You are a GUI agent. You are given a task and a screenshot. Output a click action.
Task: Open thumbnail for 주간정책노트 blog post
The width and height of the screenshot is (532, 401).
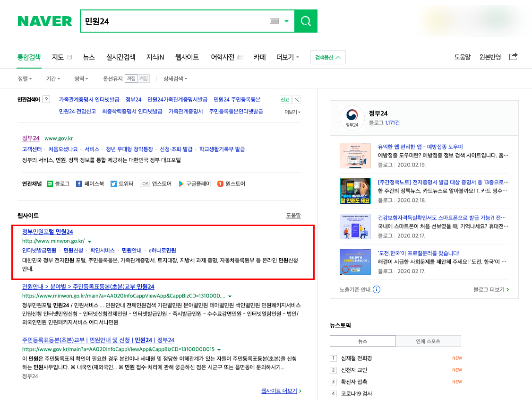pyautogui.click(x=355, y=191)
